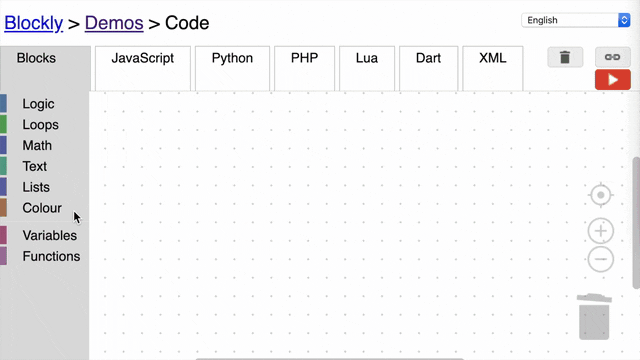Follow the Blockly breadcrumb link
Viewport: 640px width, 360px height.
33,23
